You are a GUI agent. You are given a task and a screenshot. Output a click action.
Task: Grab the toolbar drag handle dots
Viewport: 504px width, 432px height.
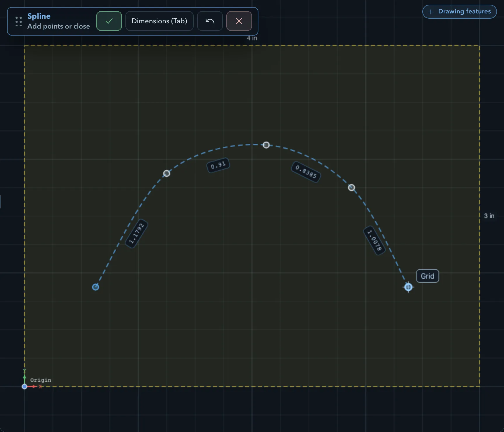pos(19,21)
